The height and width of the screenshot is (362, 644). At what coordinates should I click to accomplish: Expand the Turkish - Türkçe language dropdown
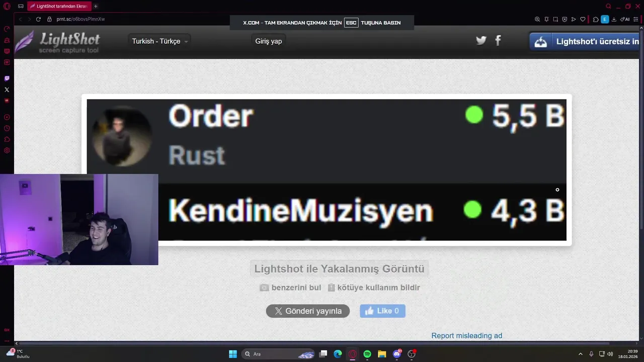click(x=160, y=41)
